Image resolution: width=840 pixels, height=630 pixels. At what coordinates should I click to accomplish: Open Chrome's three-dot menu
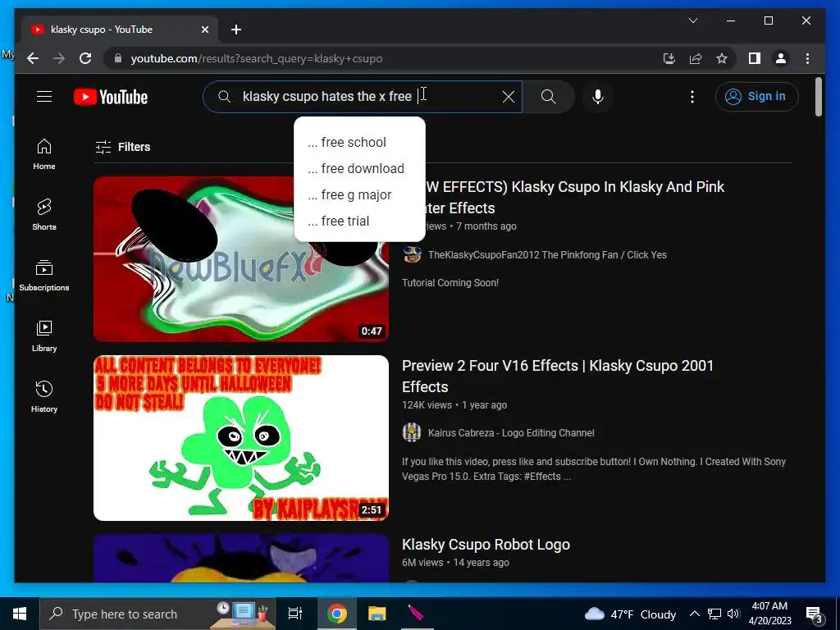(807, 58)
